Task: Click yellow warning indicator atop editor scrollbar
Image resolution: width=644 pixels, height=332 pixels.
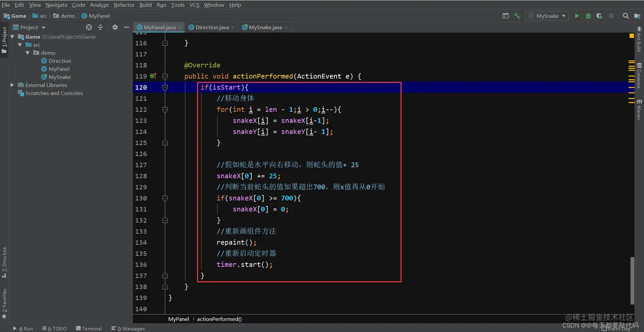Action: [x=632, y=36]
